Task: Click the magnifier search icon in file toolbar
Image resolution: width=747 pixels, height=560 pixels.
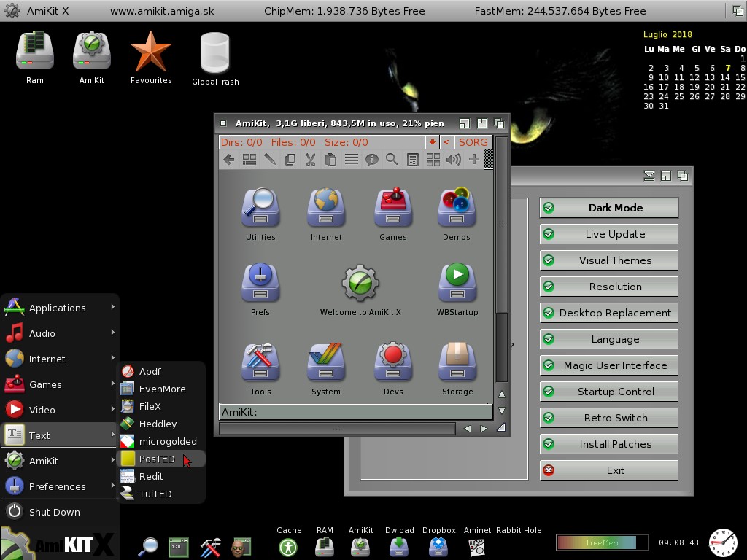Action: pos(392,160)
